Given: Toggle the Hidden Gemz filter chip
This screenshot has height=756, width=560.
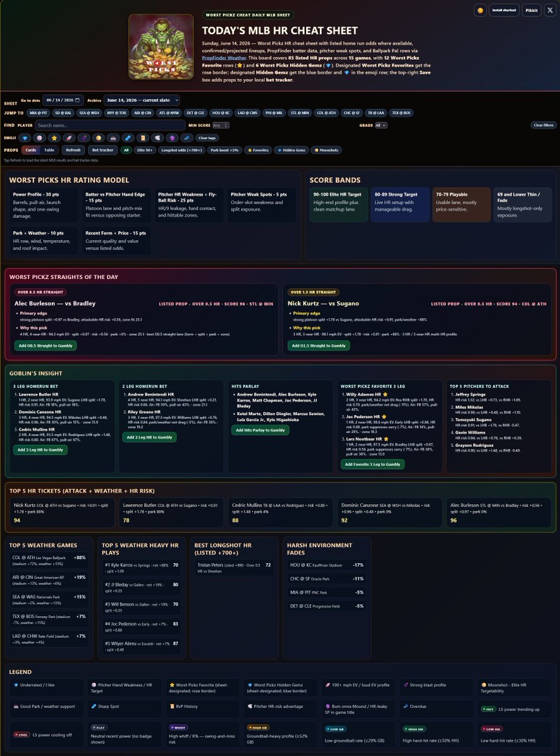Looking at the screenshot, I should (x=292, y=150).
